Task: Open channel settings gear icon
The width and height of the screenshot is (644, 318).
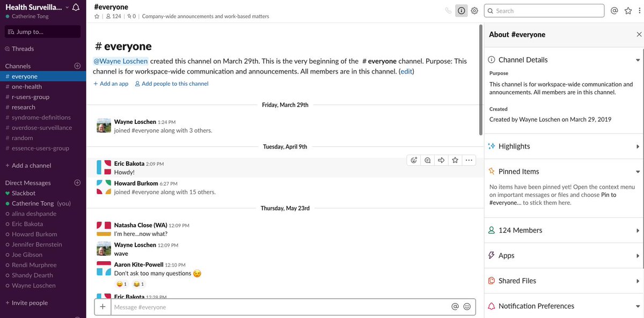Action: coord(474,11)
